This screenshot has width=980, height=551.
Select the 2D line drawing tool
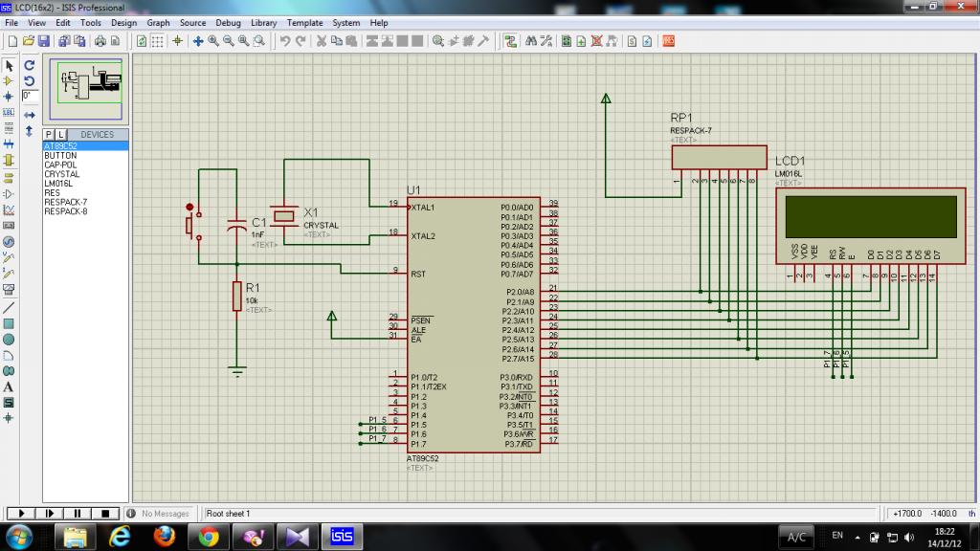pyautogui.click(x=9, y=307)
